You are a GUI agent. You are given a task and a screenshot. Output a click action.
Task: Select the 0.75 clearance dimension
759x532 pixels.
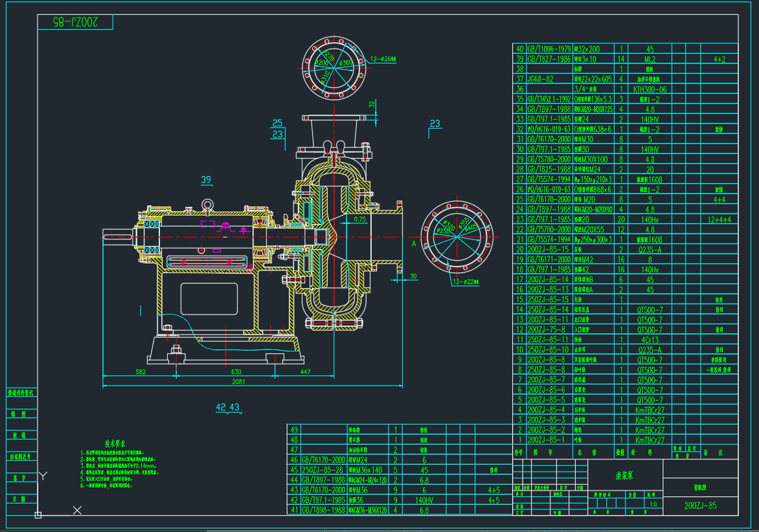click(361, 219)
